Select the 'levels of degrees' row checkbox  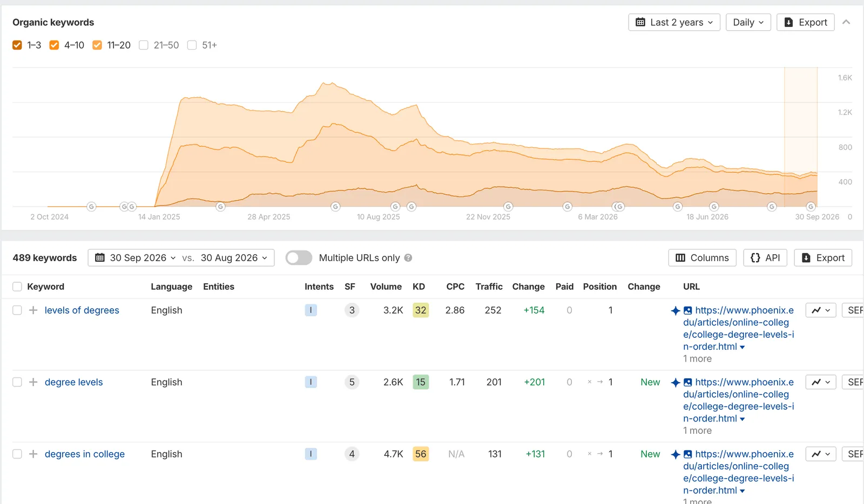[x=17, y=310]
